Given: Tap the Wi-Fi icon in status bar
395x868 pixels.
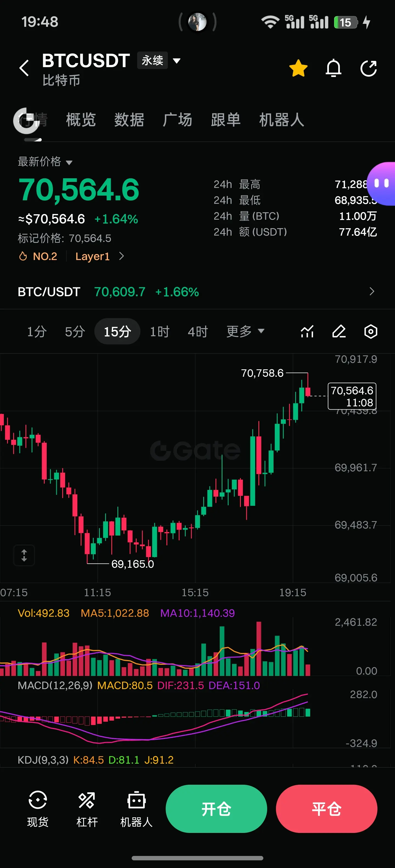Looking at the screenshot, I should pyautogui.click(x=270, y=22).
